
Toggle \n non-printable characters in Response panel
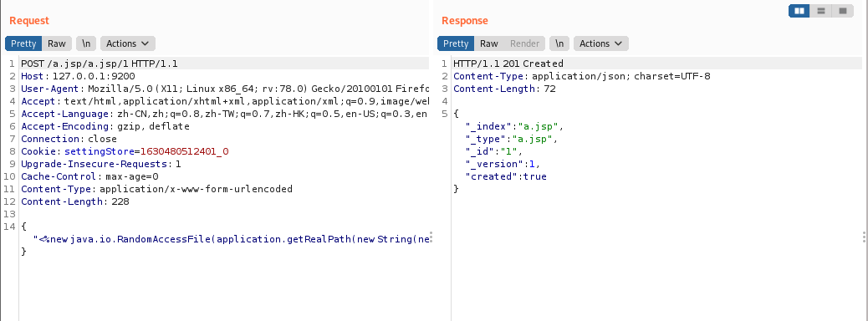559,43
